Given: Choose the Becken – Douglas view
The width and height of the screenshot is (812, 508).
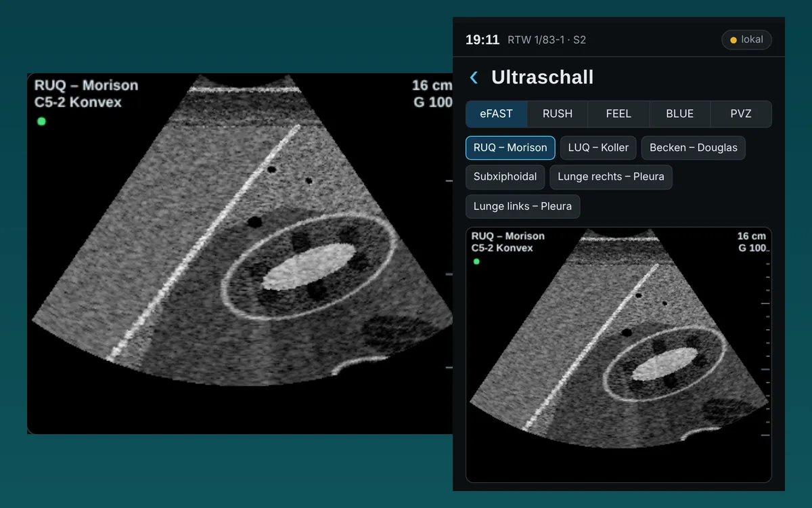Looking at the screenshot, I should [x=694, y=148].
